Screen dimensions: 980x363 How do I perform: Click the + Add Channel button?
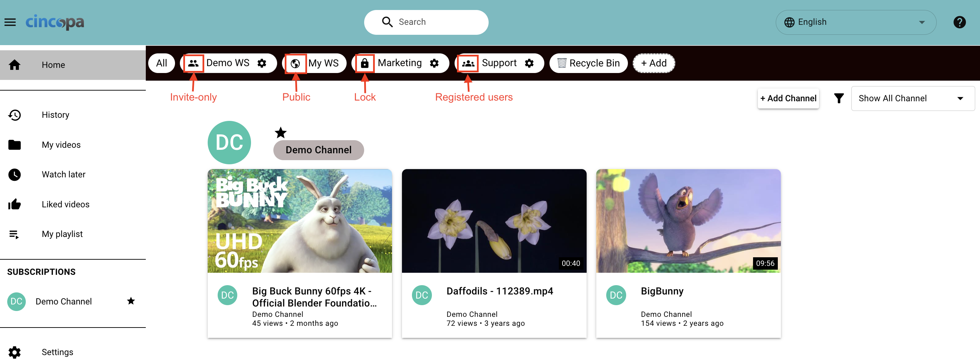[x=788, y=98]
